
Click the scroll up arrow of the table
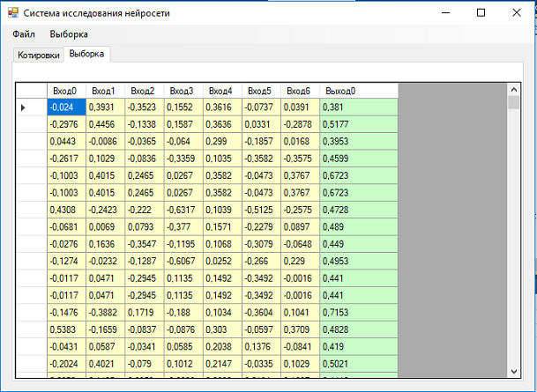click(514, 90)
